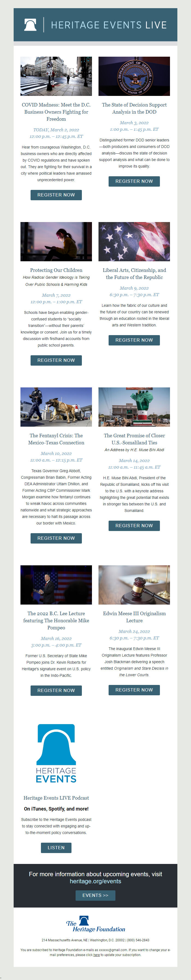Open the heritage.org/events link
191x980 pixels.
[95, 881]
